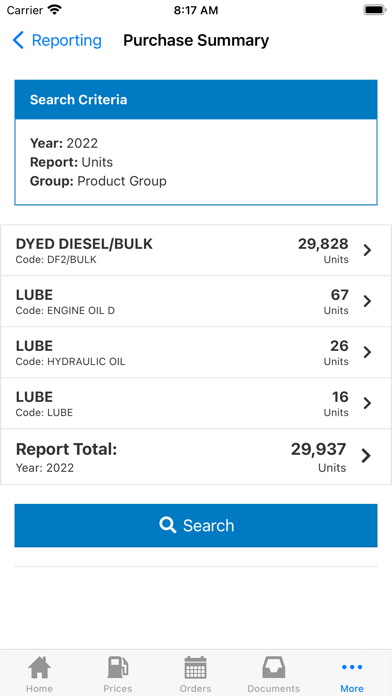The image size is (392, 696).
Task: Open Prices via the gas pump icon
Action: pyautogui.click(x=118, y=667)
